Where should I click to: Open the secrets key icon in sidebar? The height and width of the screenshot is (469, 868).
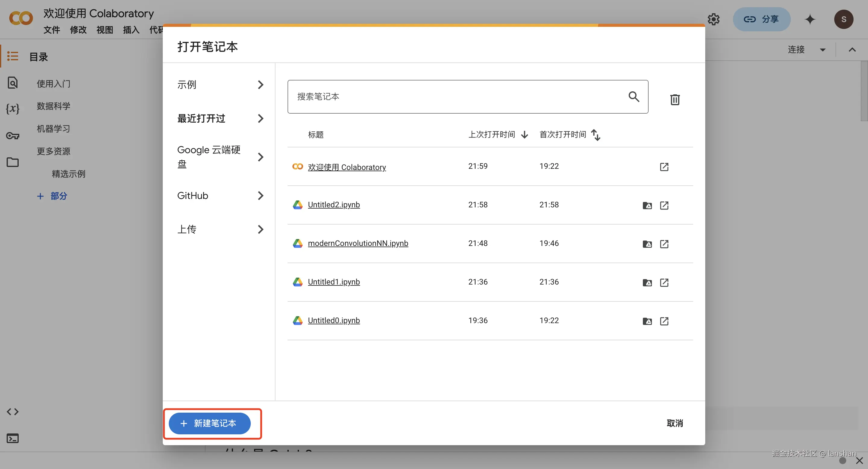click(13, 136)
